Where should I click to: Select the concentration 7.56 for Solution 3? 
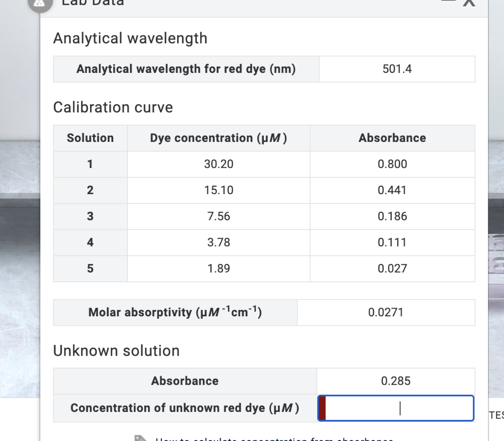(x=219, y=216)
